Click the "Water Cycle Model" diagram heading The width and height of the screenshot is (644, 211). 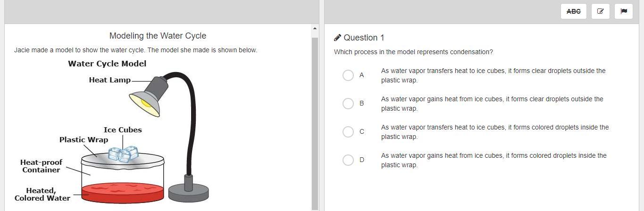[107, 64]
